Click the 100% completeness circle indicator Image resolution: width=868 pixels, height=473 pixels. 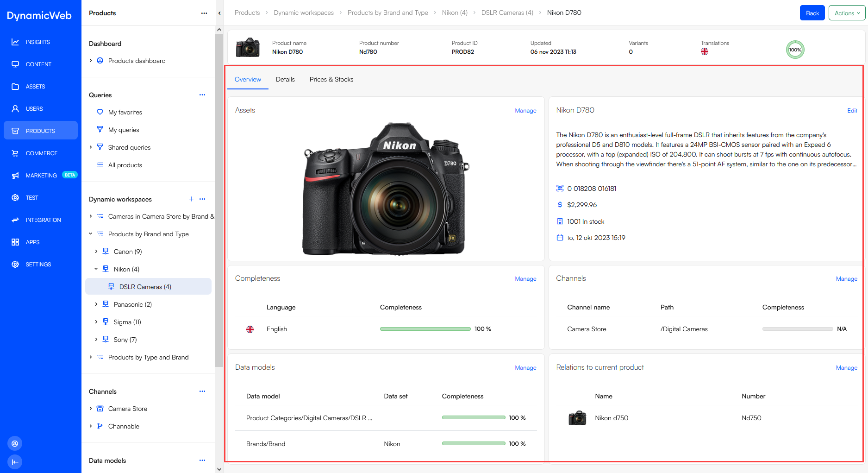(x=795, y=50)
